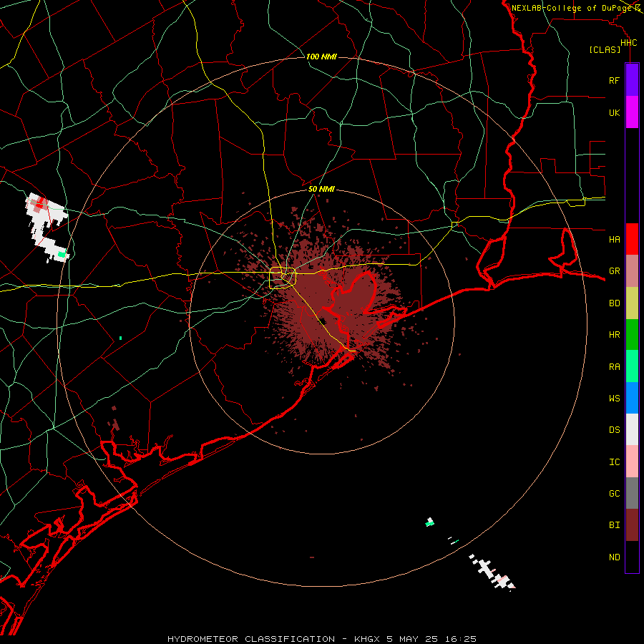Screen dimensions: 644x644
Task: Pick the dark green HR swatch
Action: pyautogui.click(x=632, y=335)
